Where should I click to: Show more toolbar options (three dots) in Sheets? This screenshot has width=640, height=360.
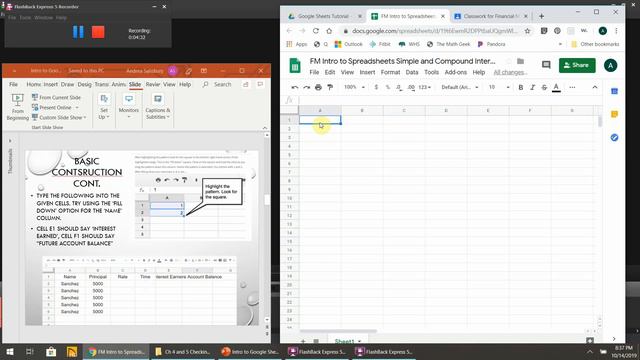point(572,87)
